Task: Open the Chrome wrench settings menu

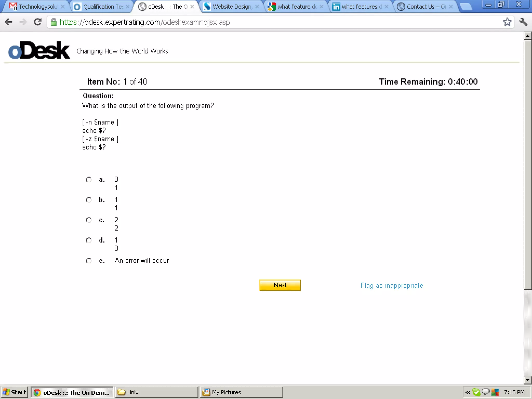Action: point(523,22)
